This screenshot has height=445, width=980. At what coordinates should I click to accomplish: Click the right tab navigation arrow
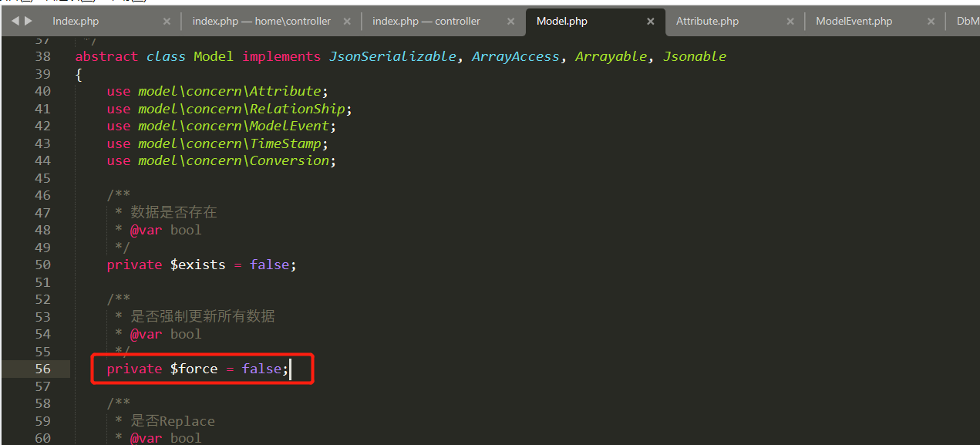click(29, 21)
